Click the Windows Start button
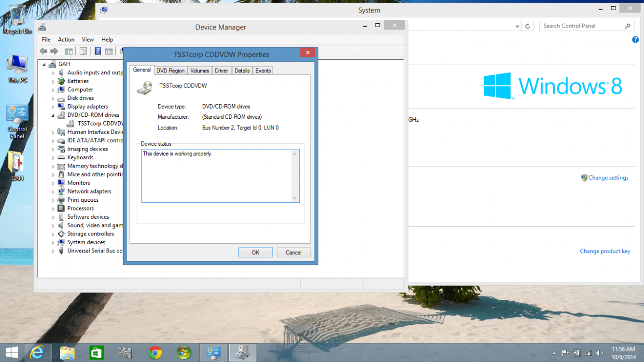The width and height of the screenshot is (644, 362). [12, 353]
